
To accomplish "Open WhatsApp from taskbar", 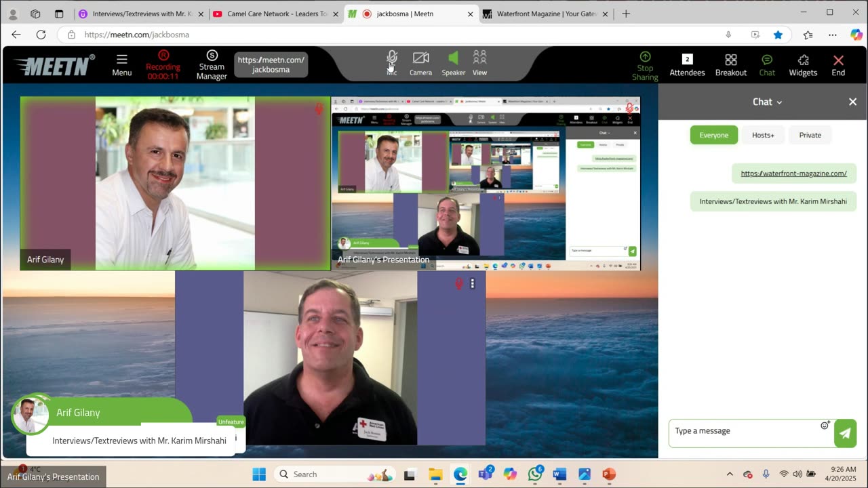I will click(x=535, y=474).
